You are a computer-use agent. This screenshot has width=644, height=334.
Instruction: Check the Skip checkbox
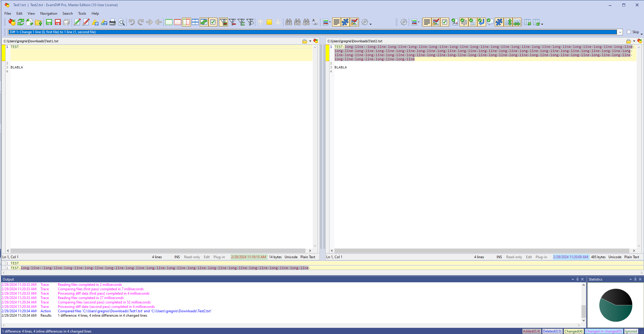click(629, 32)
